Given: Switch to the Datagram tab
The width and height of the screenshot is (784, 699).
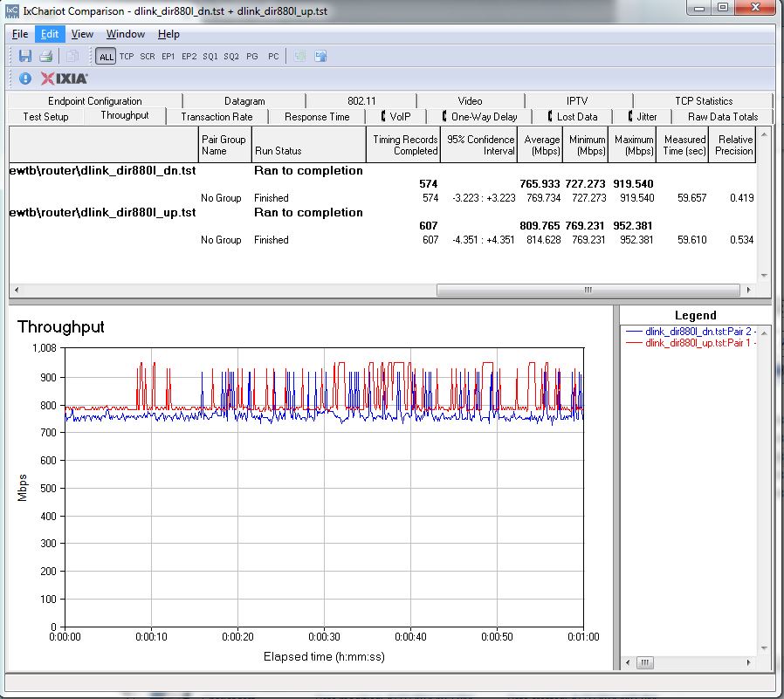Looking at the screenshot, I should [x=244, y=101].
